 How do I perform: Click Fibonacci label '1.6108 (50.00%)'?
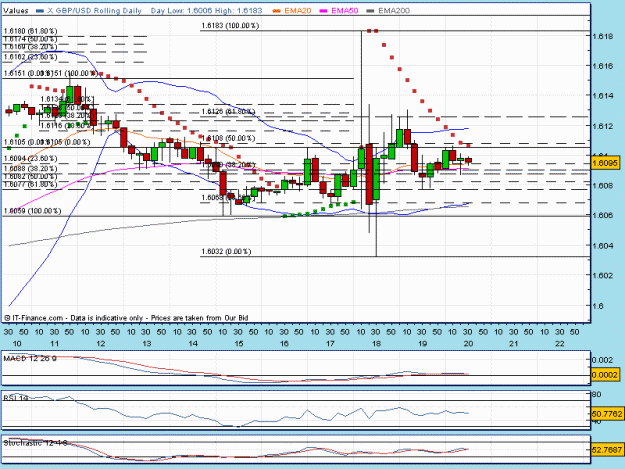coord(228,138)
